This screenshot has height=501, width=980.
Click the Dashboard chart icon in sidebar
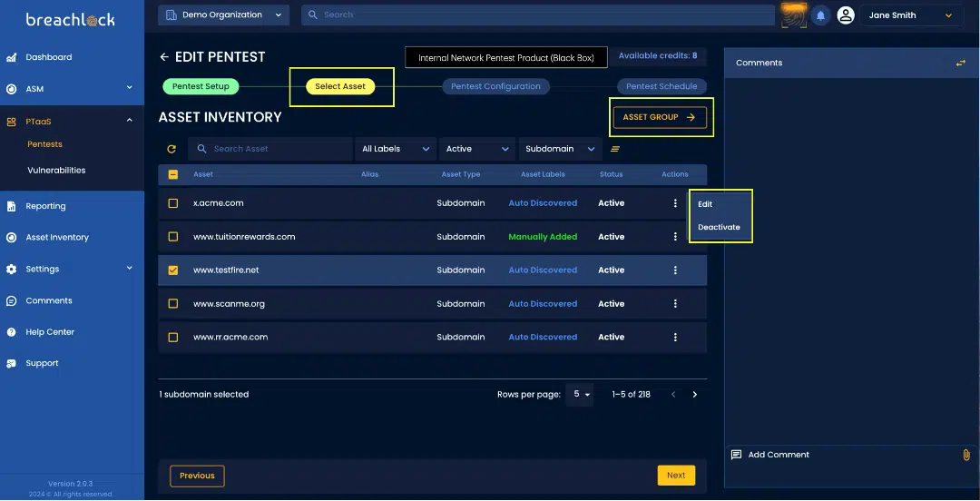tap(11, 57)
